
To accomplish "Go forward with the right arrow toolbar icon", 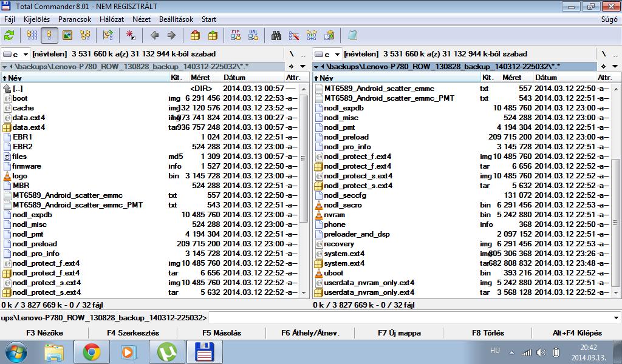I will tap(171, 36).
